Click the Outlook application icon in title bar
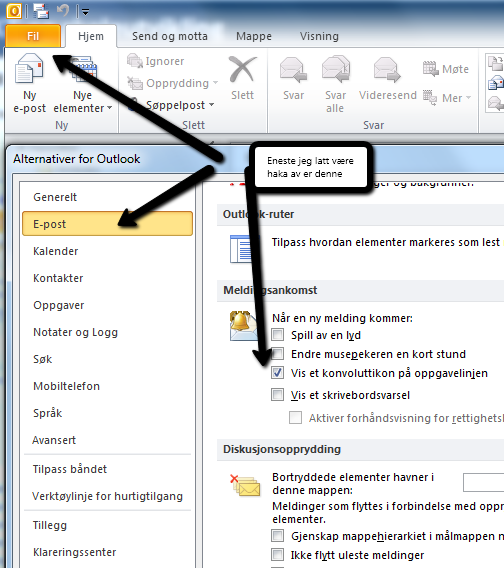The image size is (504, 568). tap(14, 11)
